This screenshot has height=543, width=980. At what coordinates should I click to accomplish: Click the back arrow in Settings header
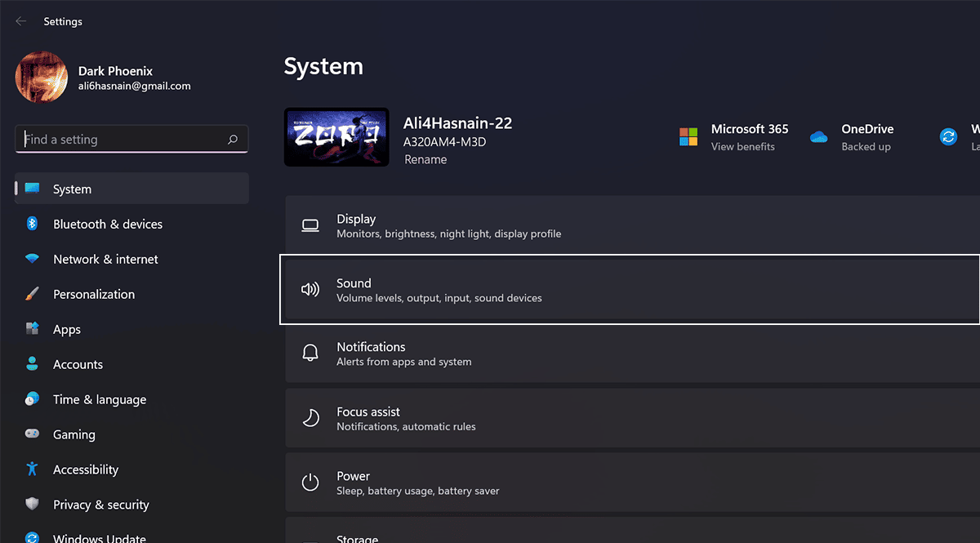pyautogui.click(x=20, y=21)
